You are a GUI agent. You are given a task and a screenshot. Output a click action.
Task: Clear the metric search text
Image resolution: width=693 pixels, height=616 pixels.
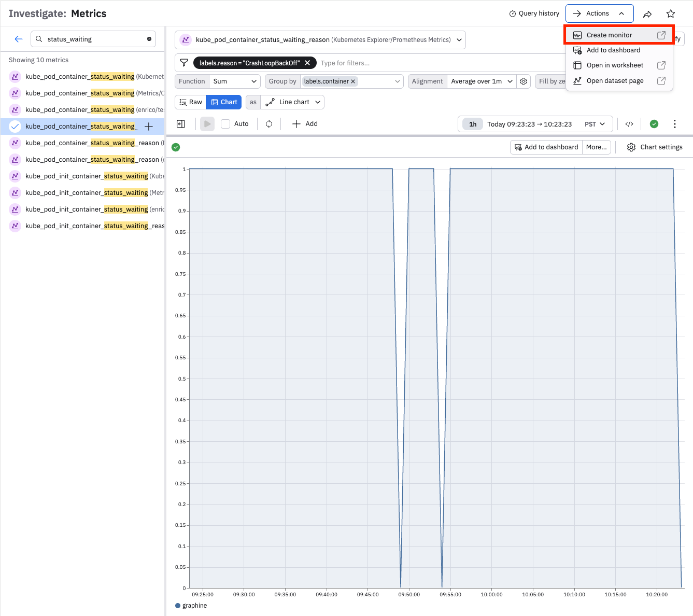[149, 39]
